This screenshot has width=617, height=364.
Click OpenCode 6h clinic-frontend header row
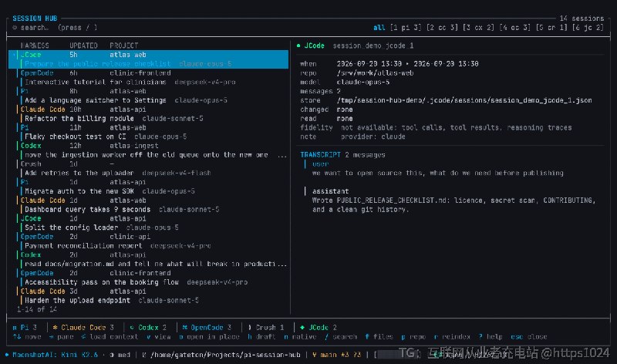(148, 72)
